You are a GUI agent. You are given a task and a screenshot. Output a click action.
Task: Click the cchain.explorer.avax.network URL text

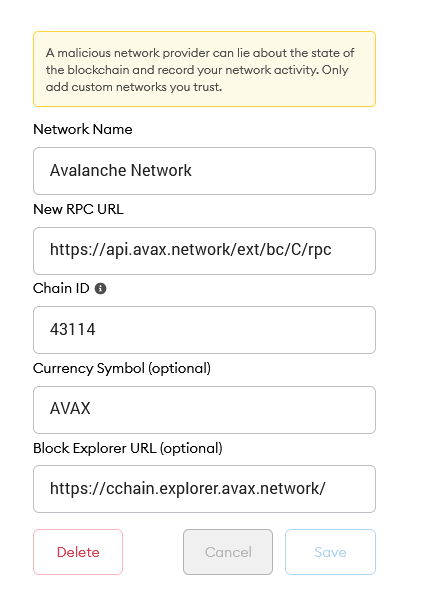coord(188,488)
